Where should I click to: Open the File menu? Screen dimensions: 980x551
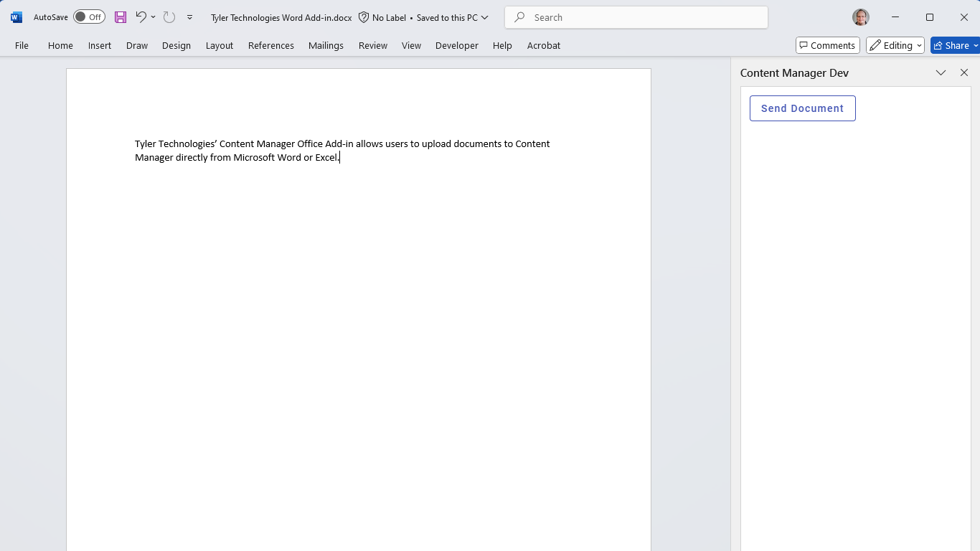[22, 45]
